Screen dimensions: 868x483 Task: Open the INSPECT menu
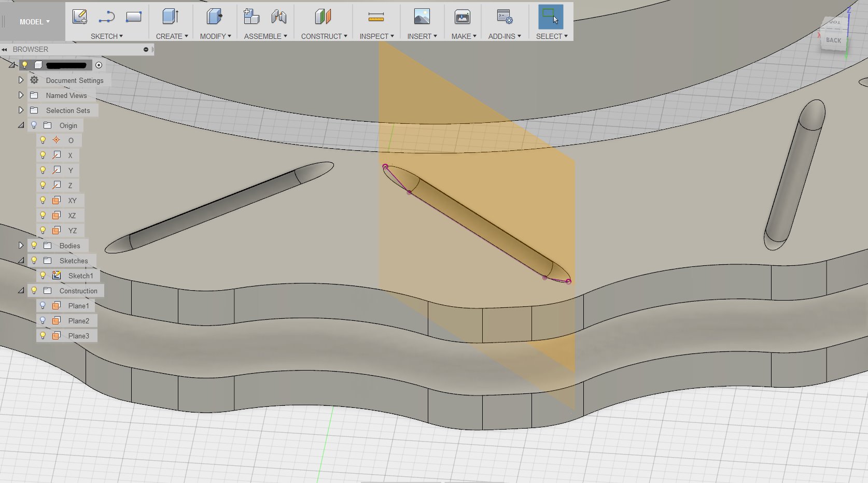pos(376,36)
